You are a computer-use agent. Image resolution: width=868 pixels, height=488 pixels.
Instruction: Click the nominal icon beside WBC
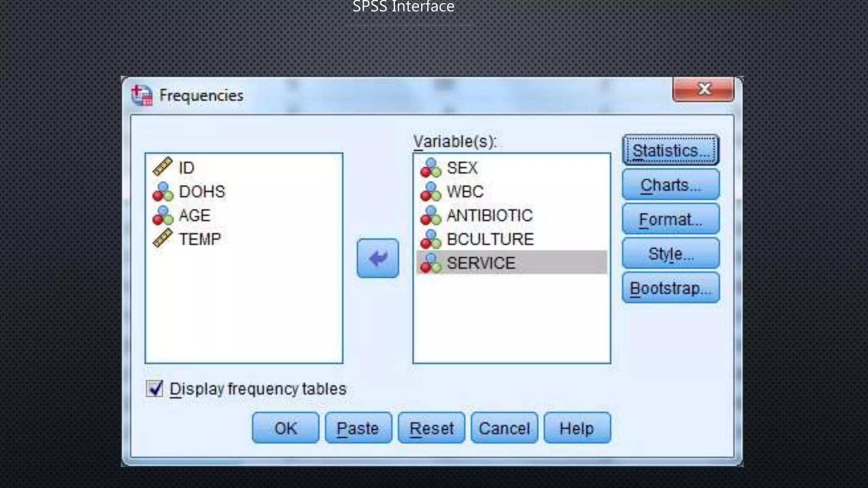(x=431, y=191)
